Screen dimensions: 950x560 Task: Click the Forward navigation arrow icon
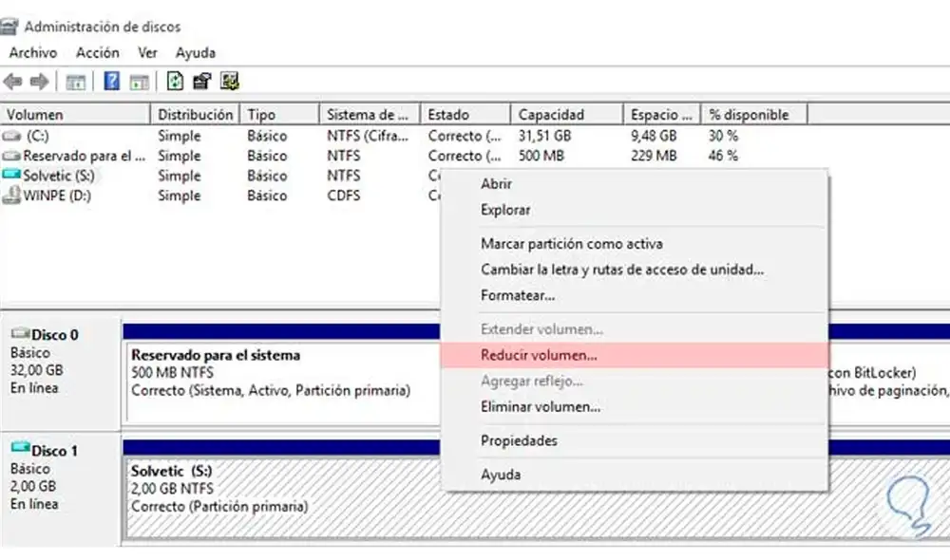pos(38,81)
